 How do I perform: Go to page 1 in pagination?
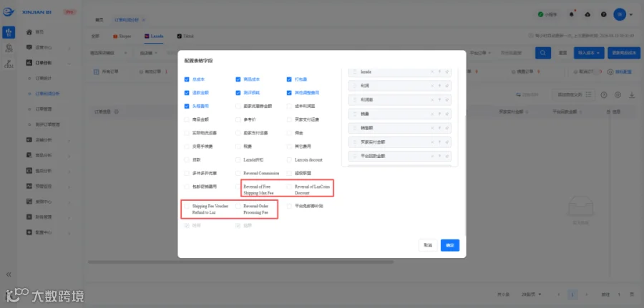pos(572,294)
